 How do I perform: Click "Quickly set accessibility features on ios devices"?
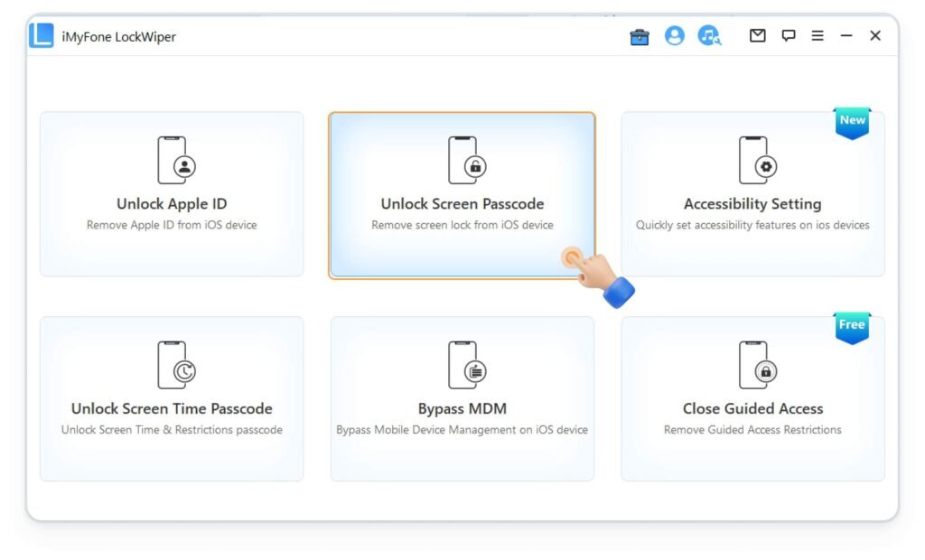752,226
